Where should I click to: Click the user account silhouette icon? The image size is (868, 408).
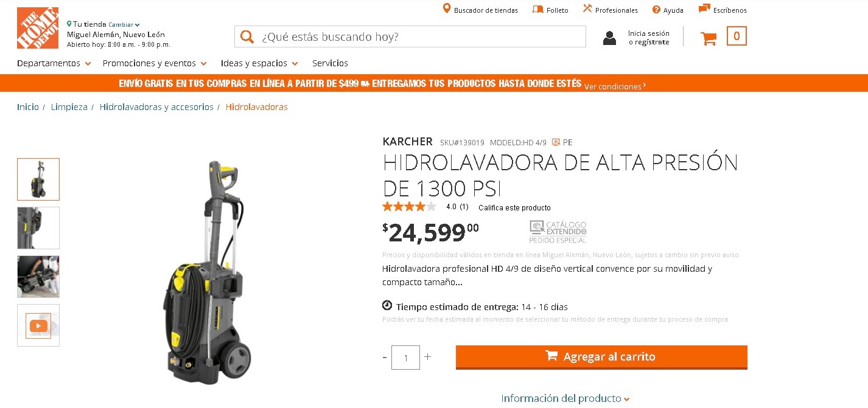(609, 38)
